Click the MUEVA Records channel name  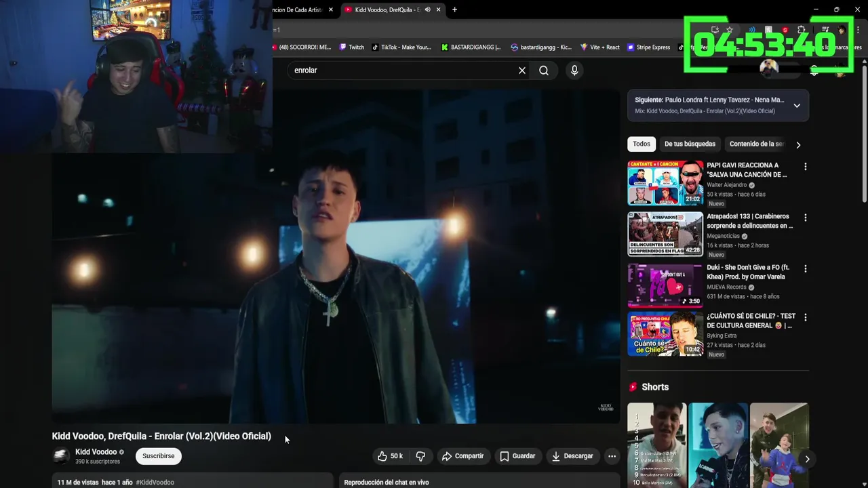[x=727, y=287]
